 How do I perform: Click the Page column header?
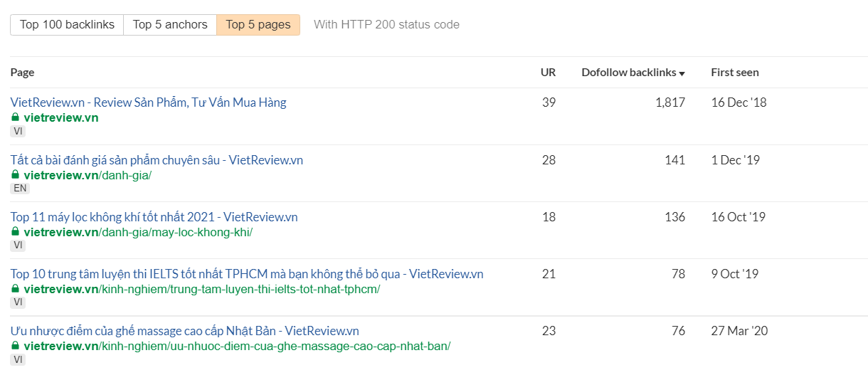click(22, 73)
